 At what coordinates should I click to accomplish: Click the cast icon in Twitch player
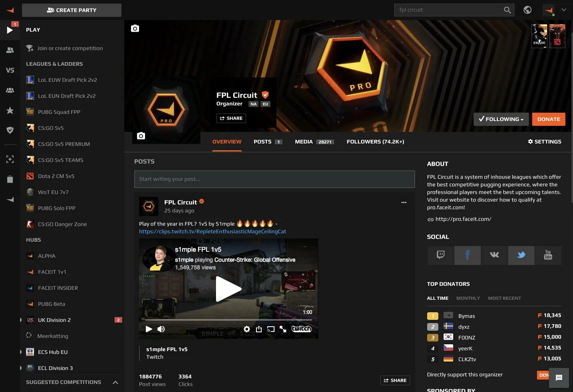coord(271,329)
